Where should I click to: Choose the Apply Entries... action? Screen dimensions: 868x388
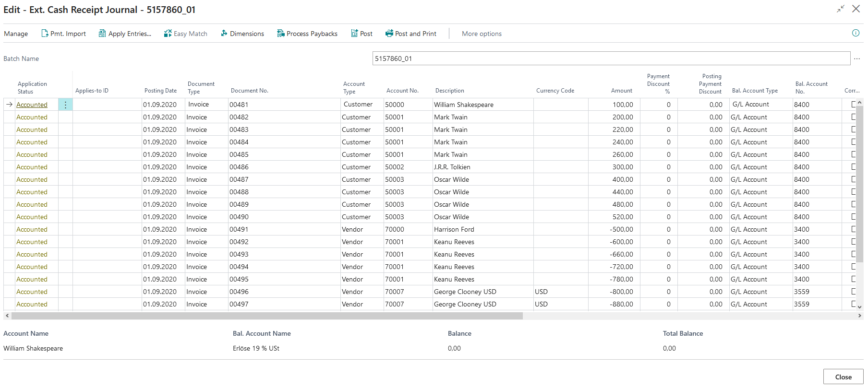pyautogui.click(x=125, y=34)
